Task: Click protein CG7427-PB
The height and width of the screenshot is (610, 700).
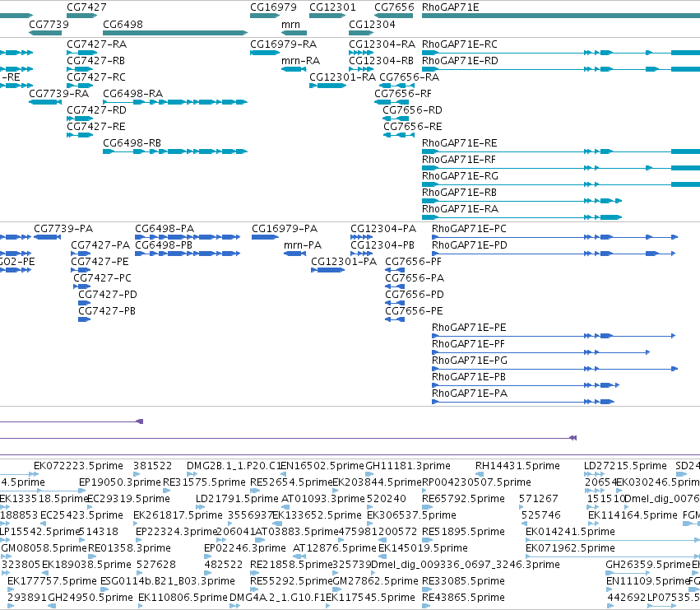Action: coord(85,319)
